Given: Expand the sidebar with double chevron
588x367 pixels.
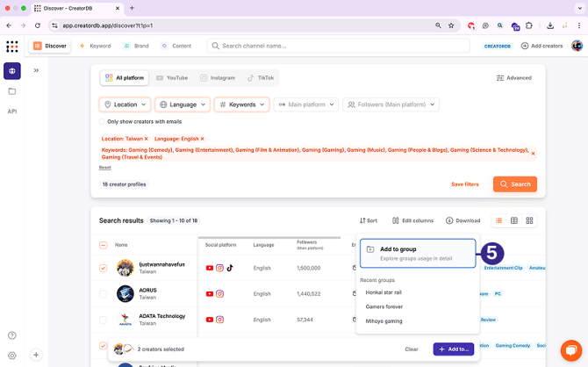Looking at the screenshot, I should (x=36, y=70).
